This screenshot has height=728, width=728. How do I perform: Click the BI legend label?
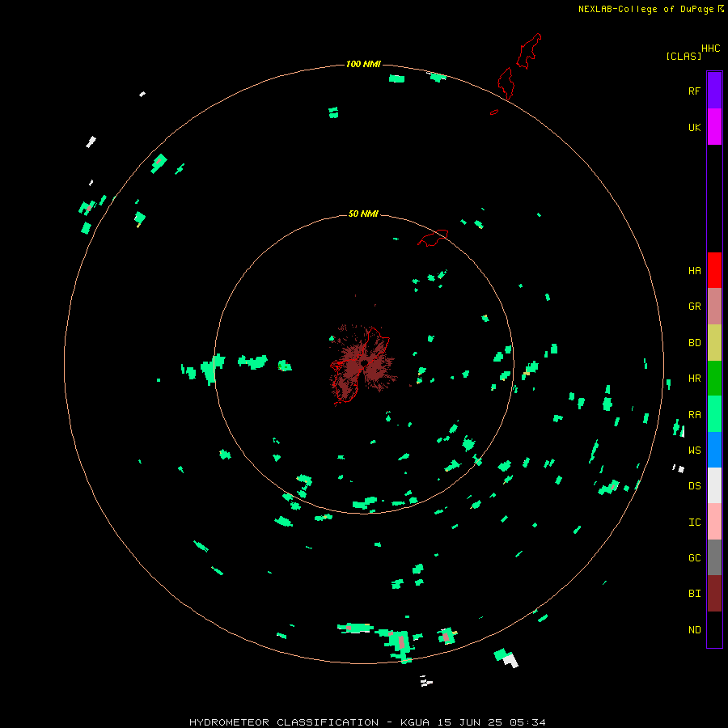[694, 594]
